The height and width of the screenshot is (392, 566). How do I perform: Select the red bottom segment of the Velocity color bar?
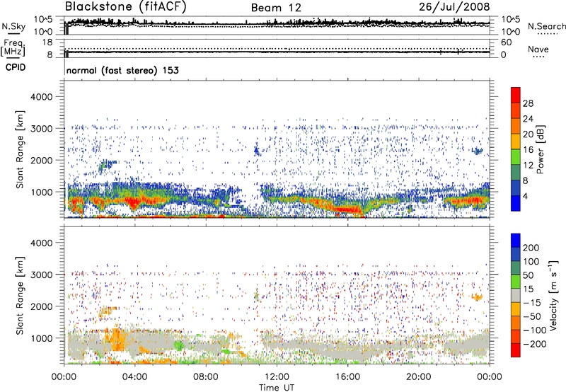tap(516, 350)
